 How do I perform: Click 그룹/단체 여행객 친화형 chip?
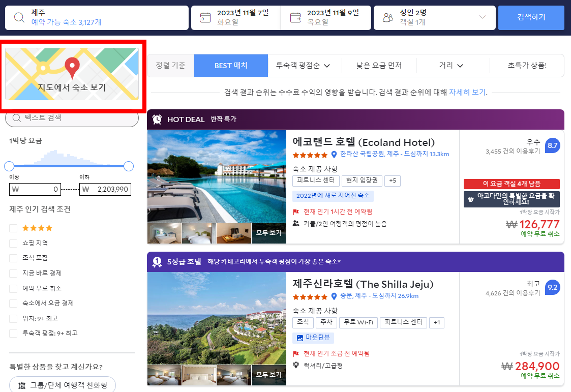coord(63,384)
